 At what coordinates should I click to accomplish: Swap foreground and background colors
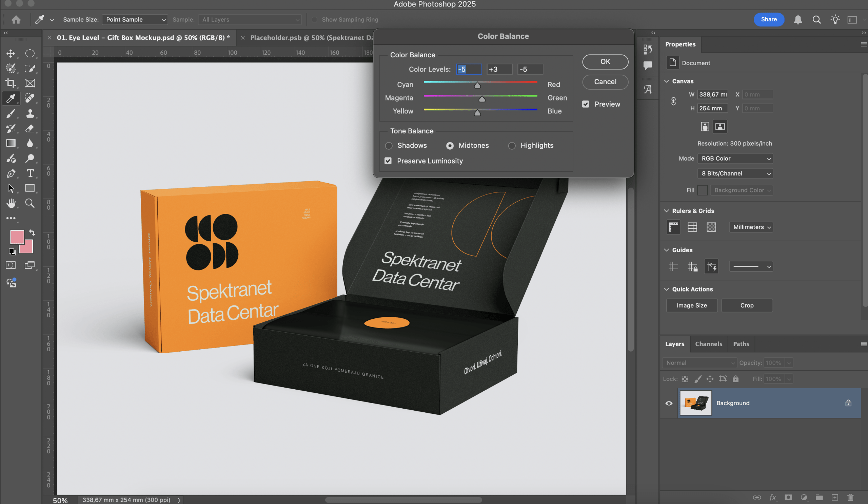pyautogui.click(x=32, y=233)
